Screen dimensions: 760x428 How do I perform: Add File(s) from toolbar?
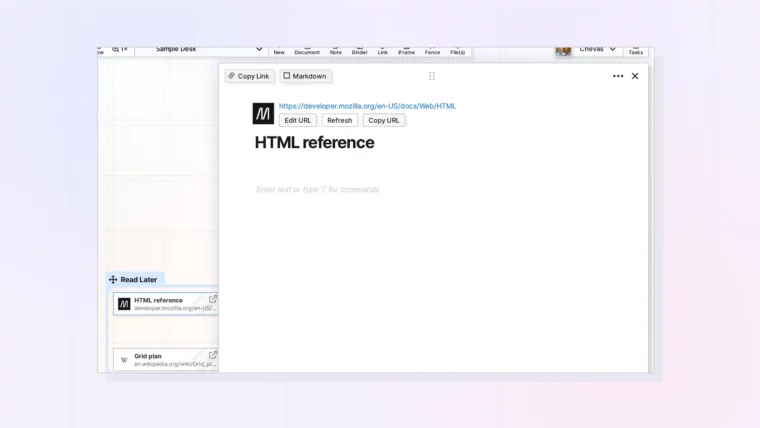[x=458, y=50]
